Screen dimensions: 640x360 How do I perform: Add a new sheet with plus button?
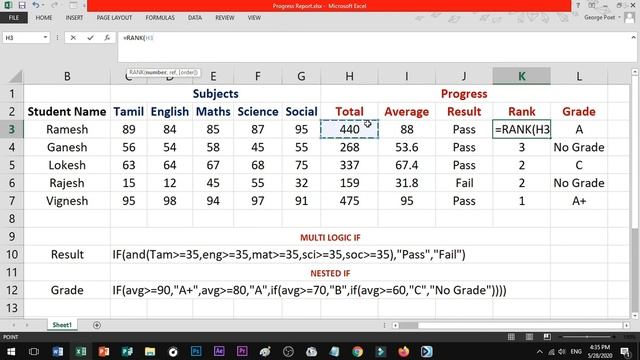[97, 325]
